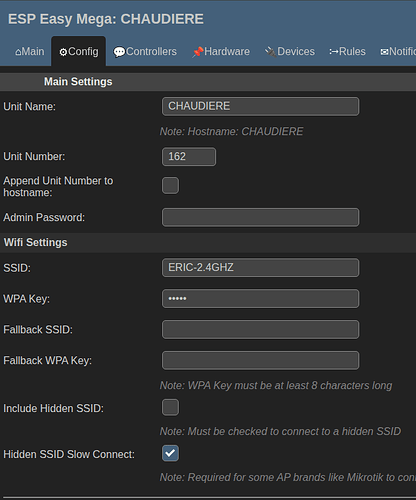416x500 pixels.
Task: Open the Hardware tab
Action: (x=221, y=52)
